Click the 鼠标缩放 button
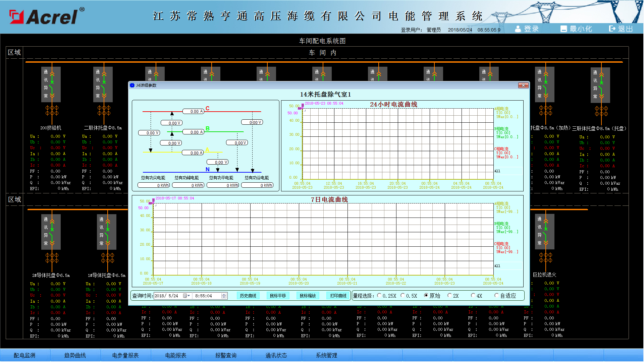644x362 pixels. pos(308,296)
